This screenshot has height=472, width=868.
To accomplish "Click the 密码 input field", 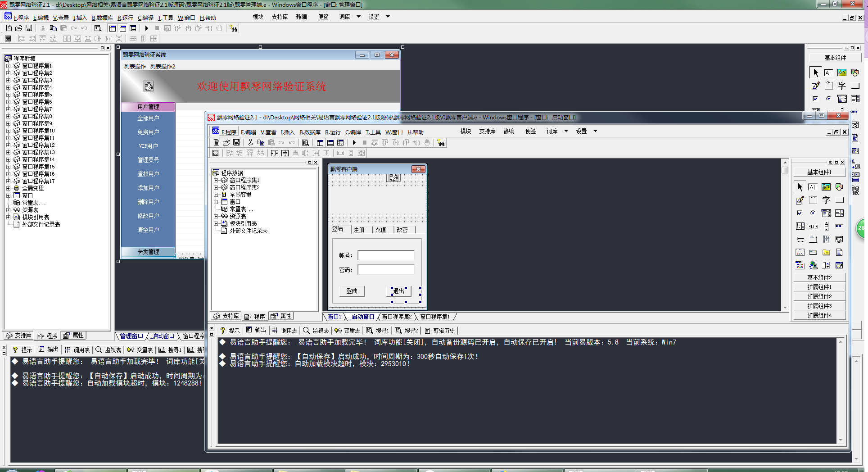I will [386, 270].
